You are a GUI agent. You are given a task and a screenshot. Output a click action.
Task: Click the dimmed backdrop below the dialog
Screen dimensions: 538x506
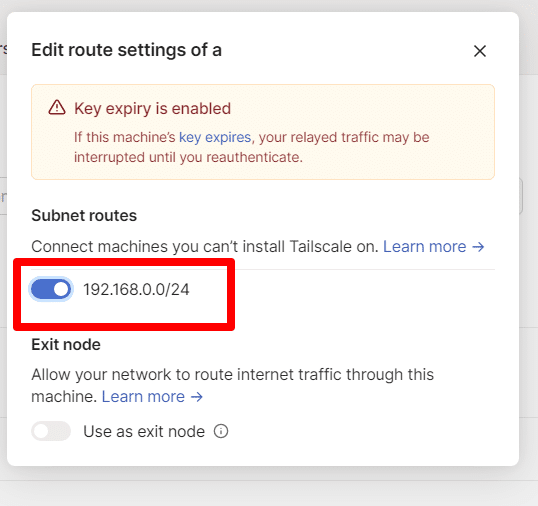tap(269, 487)
